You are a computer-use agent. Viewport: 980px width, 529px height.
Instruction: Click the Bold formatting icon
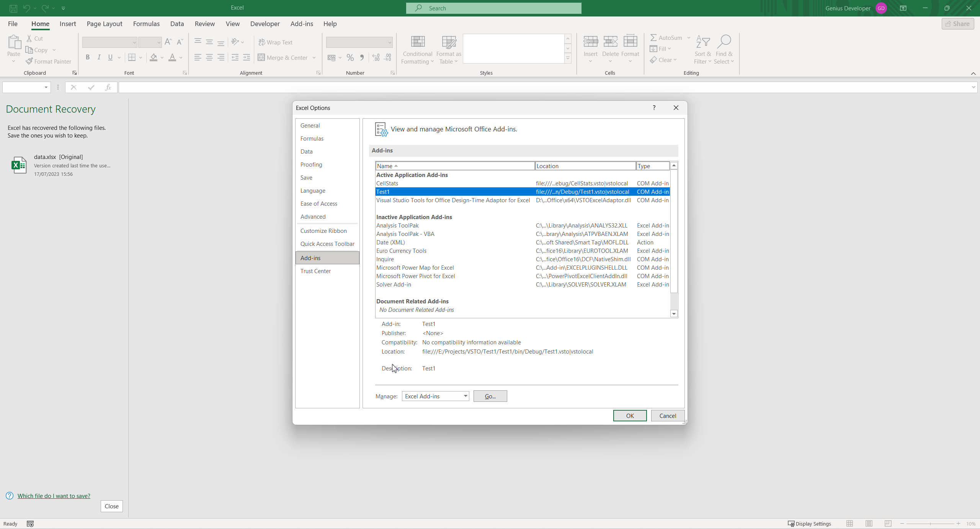pos(88,57)
